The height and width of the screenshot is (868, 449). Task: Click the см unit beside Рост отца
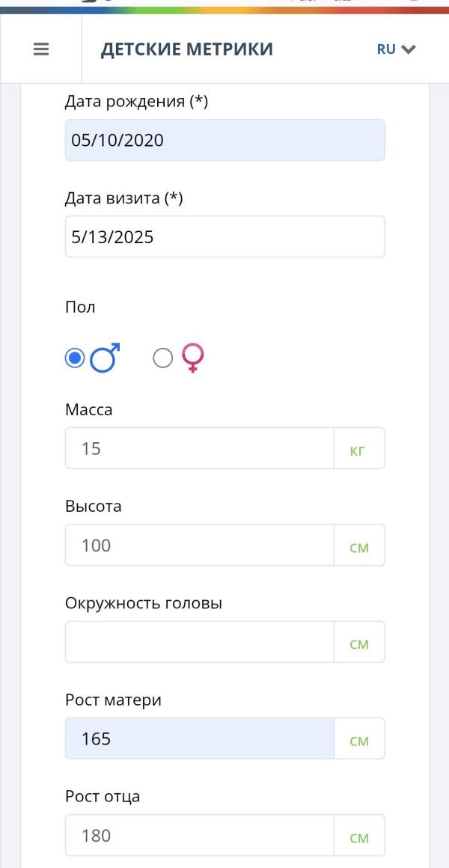pos(359,837)
